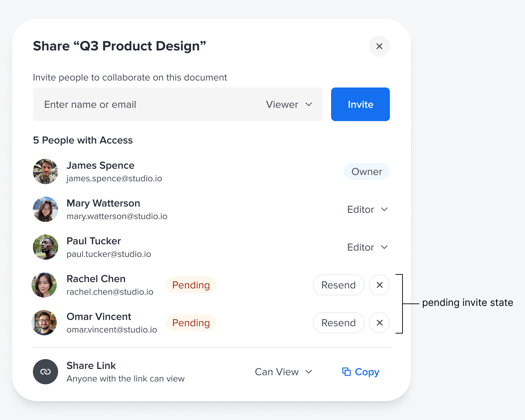The height and width of the screenshot is (420, 525).
Task: Remove Rachel Chen's pending invite
Action: (x=379, y=285)
